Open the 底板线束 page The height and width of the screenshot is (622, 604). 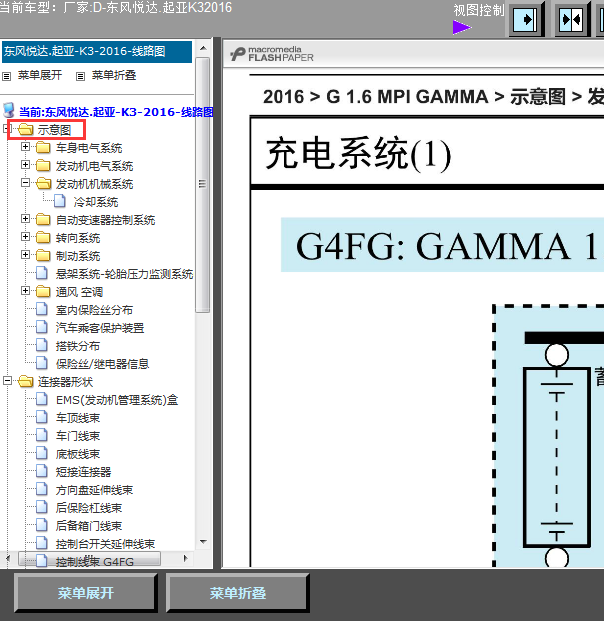(78, 454)
